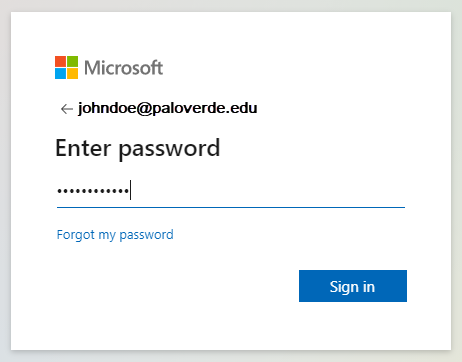The height and width of the screenshot is (362, 462).
Task: Focus the password input field
Action: (x=231, y=191)
